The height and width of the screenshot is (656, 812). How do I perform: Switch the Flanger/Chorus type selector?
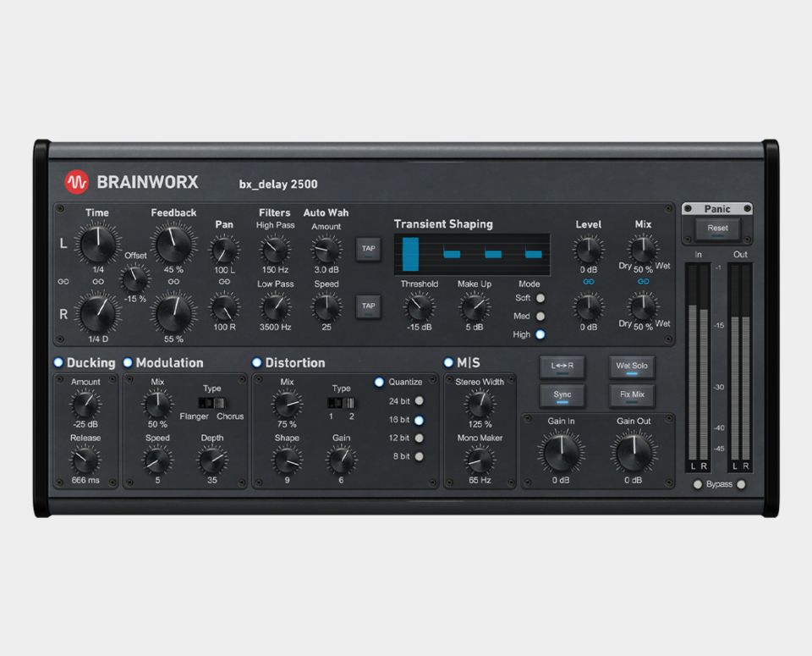211,403
